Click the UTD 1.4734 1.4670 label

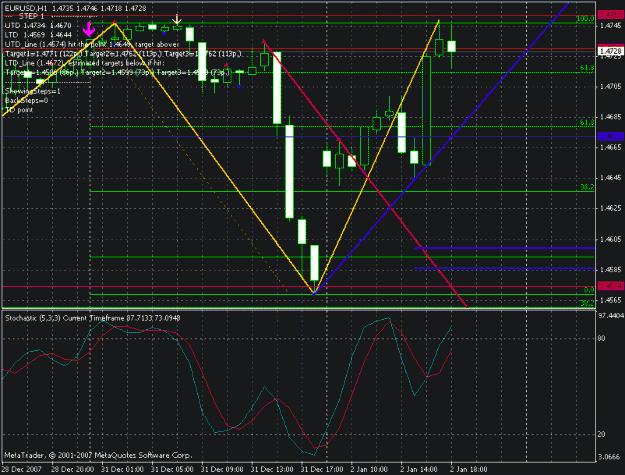(x=38, y=26)
